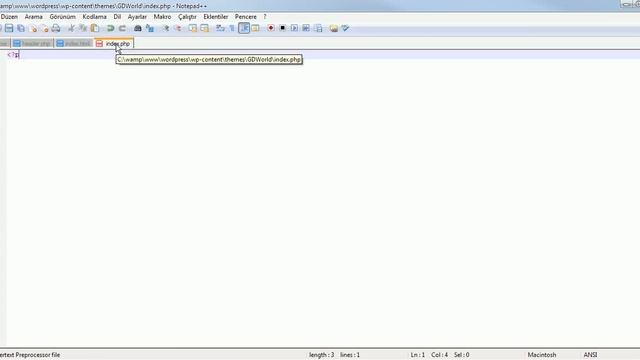Screen dimensions: 640x360
Task: Play back the recorded macro icon
Action: (x=294, y=28)
